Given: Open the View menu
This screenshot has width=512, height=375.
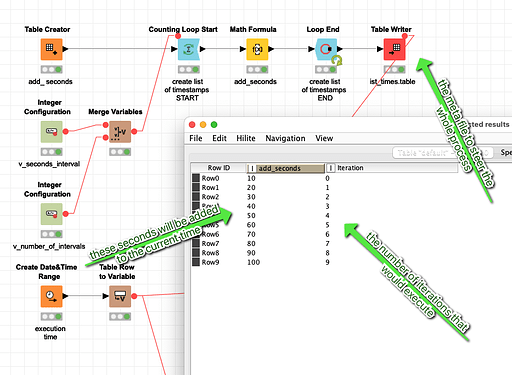Looking at the screenshot, I should pyautogui.click(x=324, y=138).
